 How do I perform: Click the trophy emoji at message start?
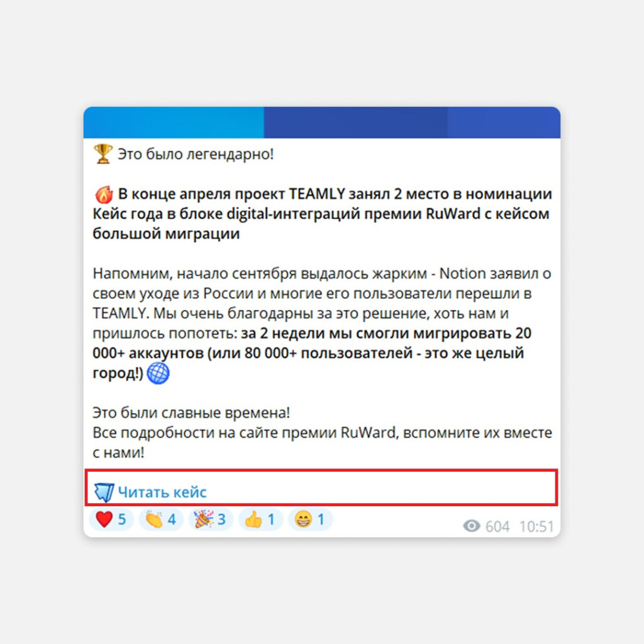point(103,153)
